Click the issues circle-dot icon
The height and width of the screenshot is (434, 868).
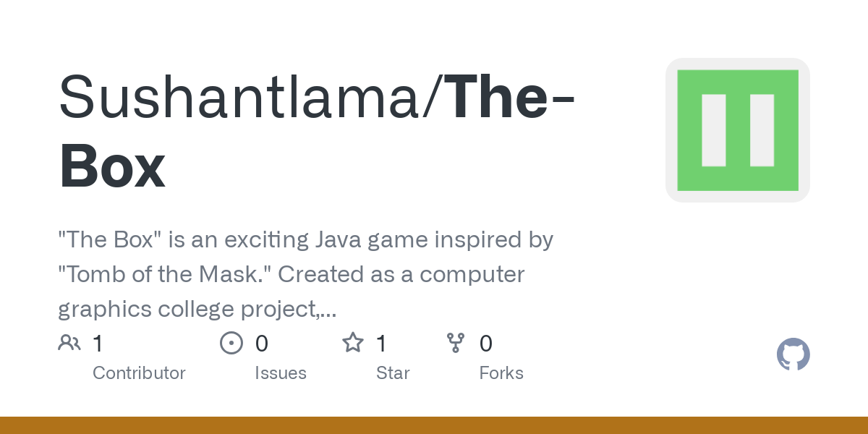click(x=231, y=343)
